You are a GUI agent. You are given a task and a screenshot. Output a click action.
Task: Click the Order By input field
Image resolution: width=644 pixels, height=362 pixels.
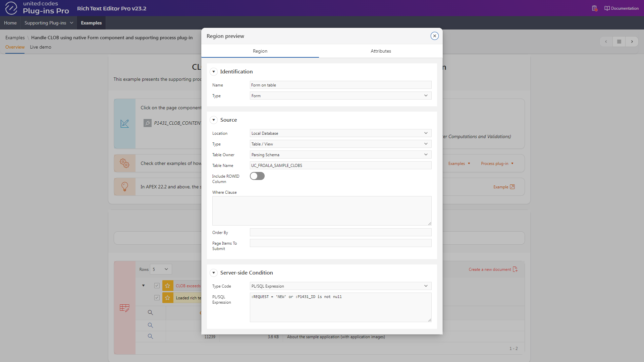pos(340,232)
